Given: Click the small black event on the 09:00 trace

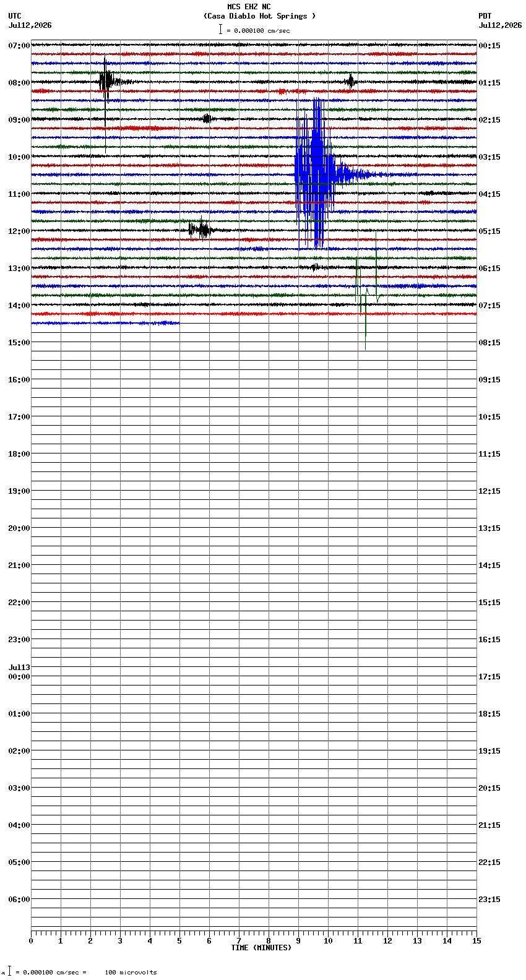Looking at the screenshot, I should click(207, 118).
